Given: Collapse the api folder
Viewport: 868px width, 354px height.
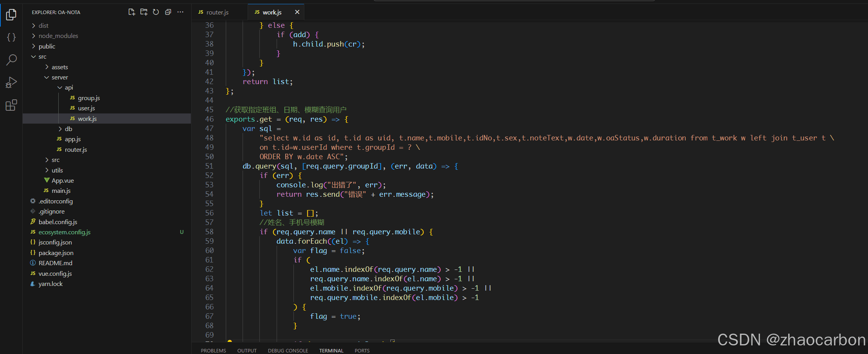Looking at the screenshot, I should click(x=69, y=88).
